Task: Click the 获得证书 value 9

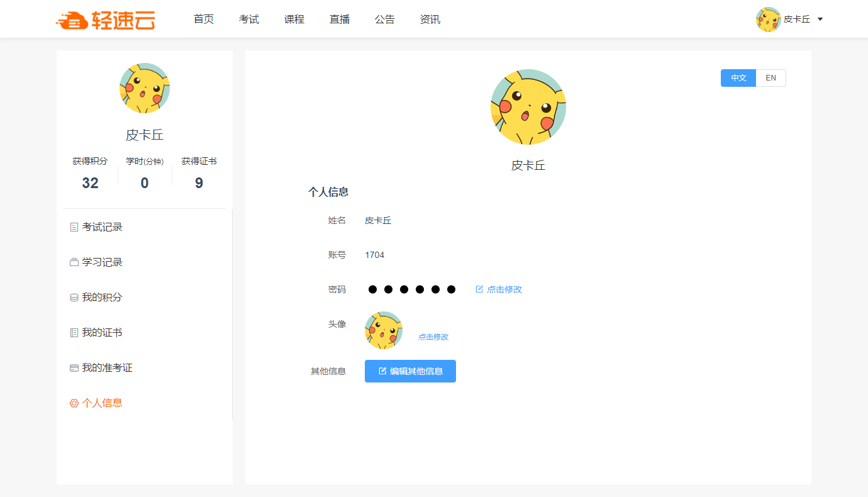Action: (x=199, y=183)
